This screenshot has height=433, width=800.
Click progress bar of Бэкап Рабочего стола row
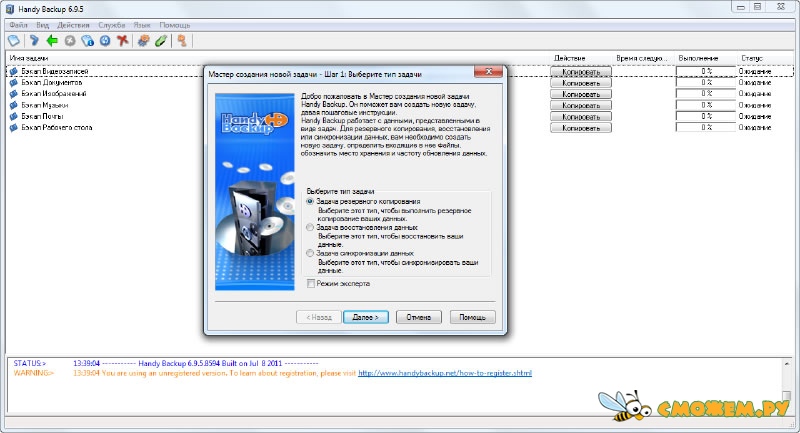click(706, 128)
